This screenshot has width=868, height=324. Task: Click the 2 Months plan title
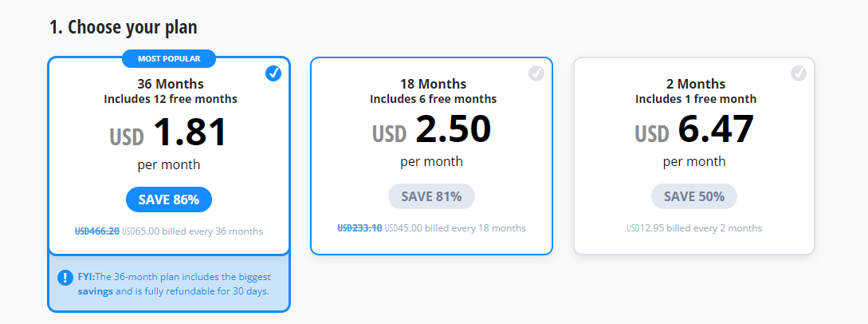coord(696,84)
